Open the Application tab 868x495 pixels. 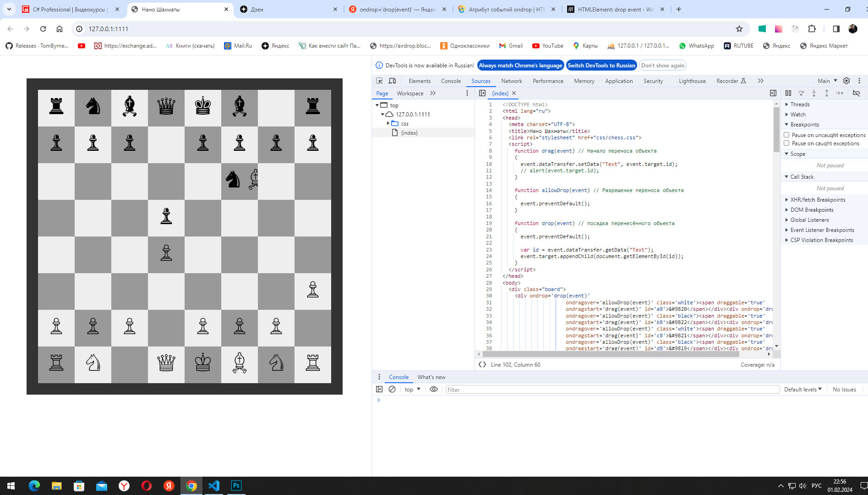pos(619,81)
